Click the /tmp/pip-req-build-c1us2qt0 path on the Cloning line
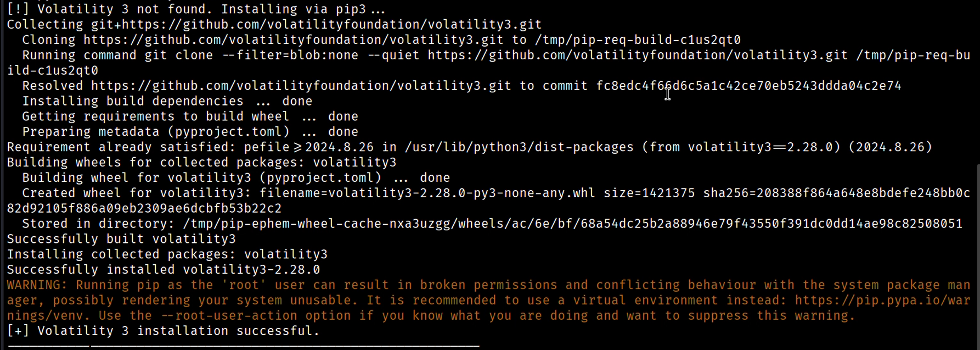 coord(638,40)
